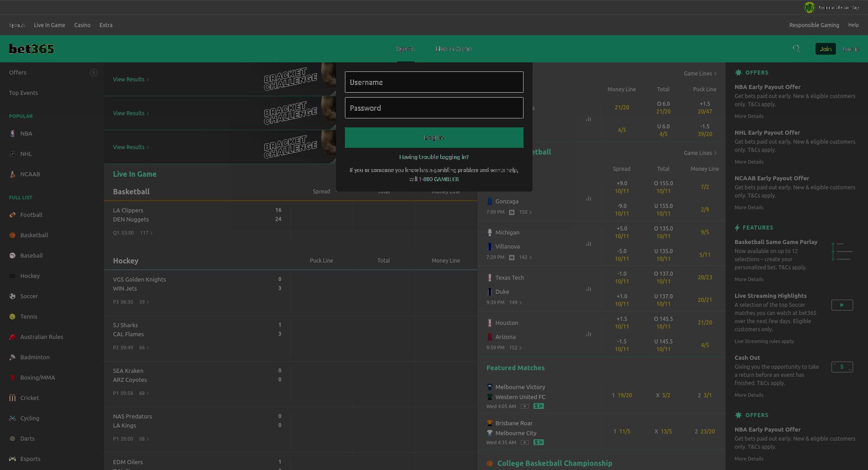This screenshot has height=470, width=868.
Task: Click the Cash Out dollar icon
Action: click(842, 367)
